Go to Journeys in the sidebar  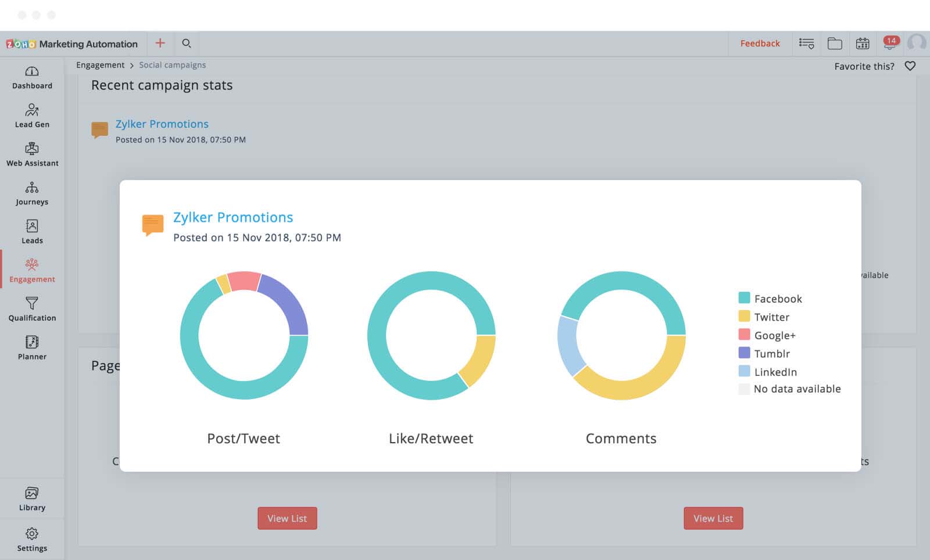click(32, 188)
